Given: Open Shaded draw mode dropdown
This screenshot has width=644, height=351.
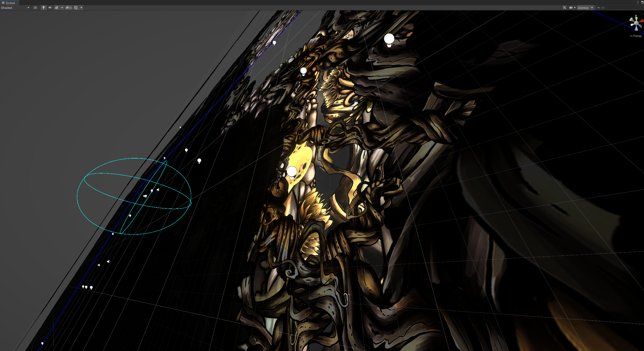Looking at the screenshot, I should pos(15,8).
